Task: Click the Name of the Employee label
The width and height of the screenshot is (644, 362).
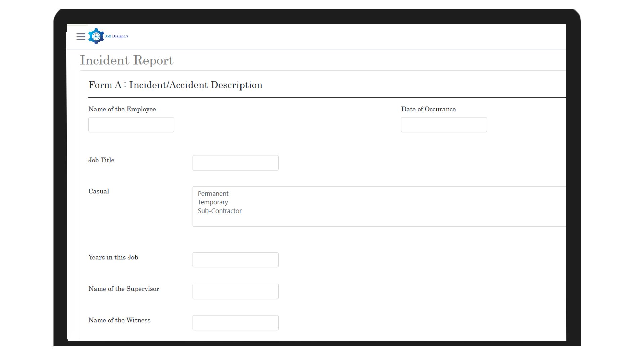Action: pos(122,109)
